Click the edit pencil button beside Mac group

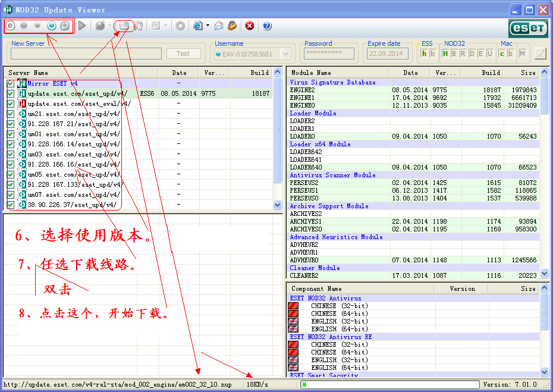point(541,54)
